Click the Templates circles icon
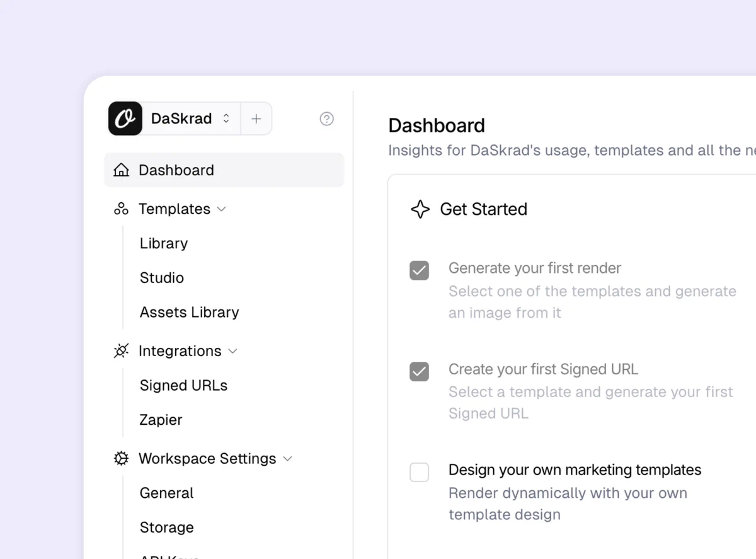The width and height of the screenshot is (756, 559). tap(121, 209)
